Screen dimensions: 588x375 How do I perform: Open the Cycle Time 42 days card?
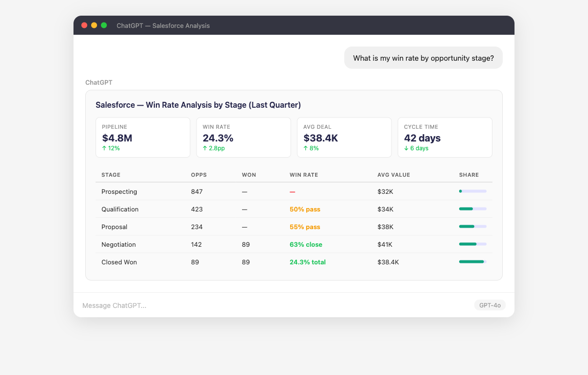click(x=445, y=138)
